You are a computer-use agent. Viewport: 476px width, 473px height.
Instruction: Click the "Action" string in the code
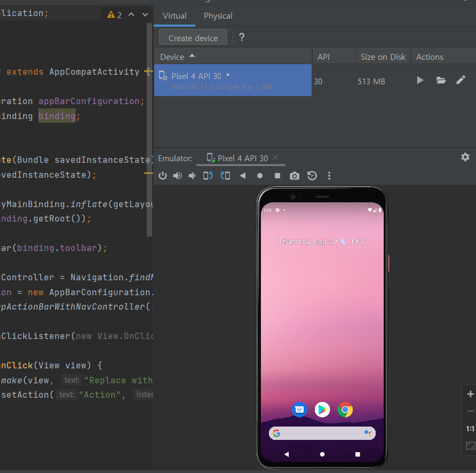(x=100, y=395)
